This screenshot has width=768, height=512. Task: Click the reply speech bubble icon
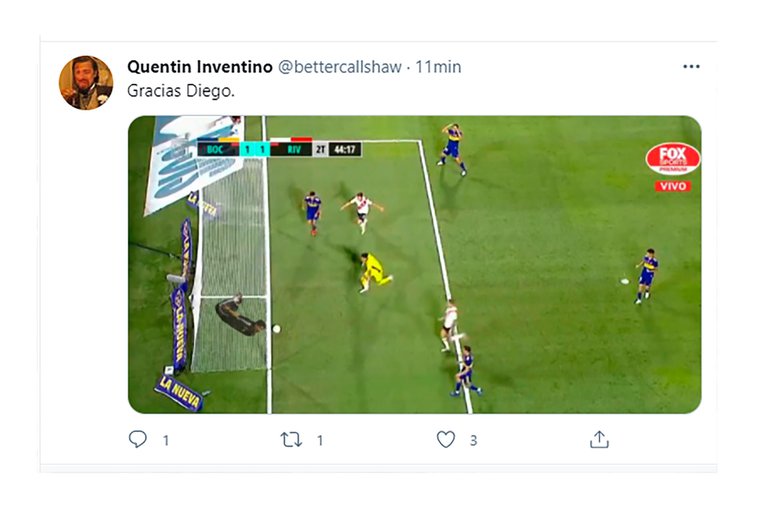click(x=138, y=439)
